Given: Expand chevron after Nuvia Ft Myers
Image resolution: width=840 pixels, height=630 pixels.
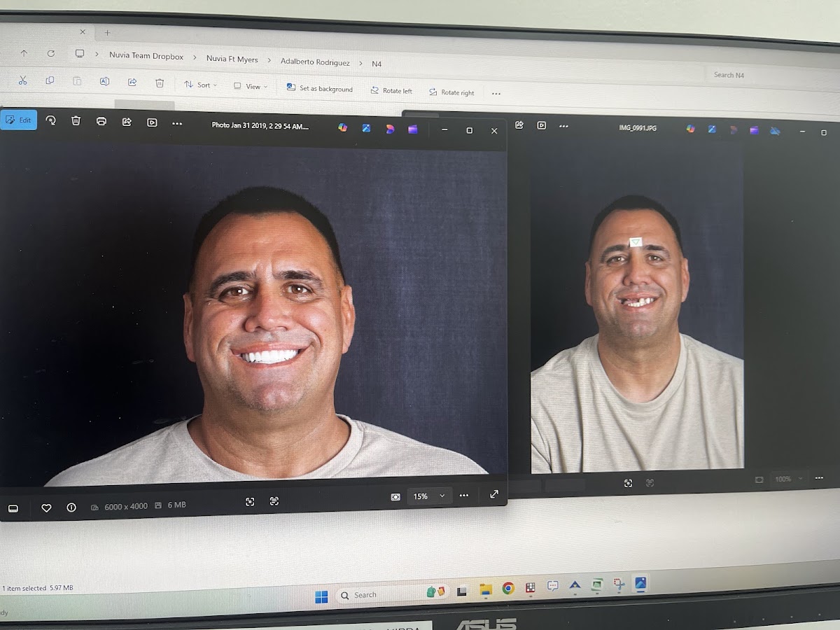Looking at the screenshot, I should click(x=269, y=60).
